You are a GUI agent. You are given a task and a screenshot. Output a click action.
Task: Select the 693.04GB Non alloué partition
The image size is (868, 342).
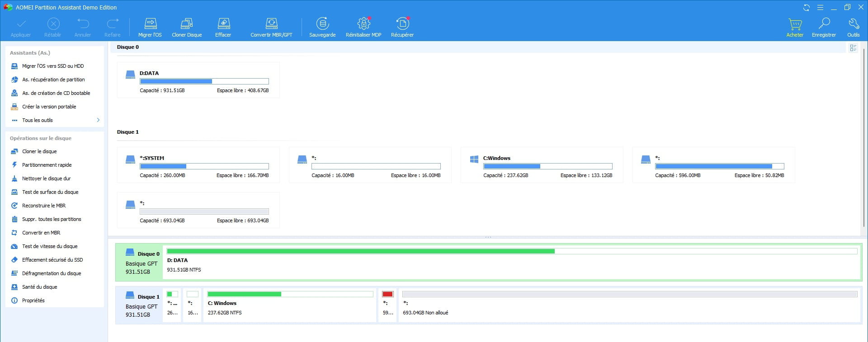(629, 305)
